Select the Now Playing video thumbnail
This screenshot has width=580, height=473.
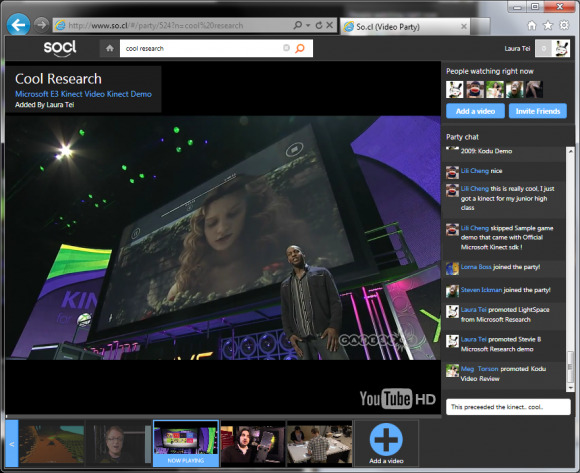click(186, 443)
